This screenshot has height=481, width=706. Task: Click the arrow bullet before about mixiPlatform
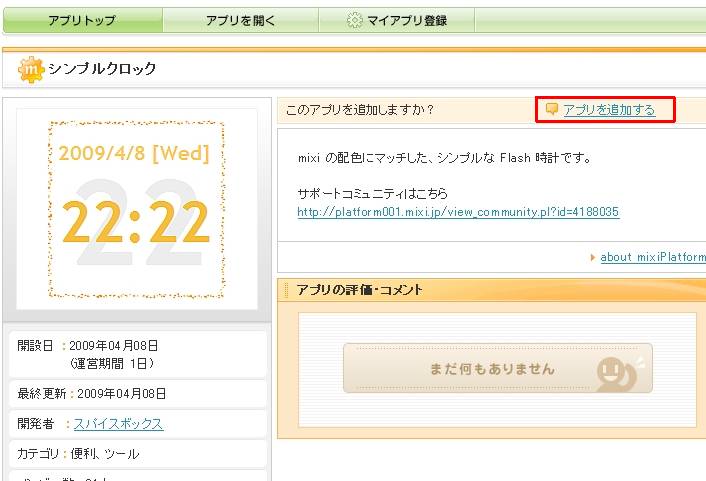(x=593, y=258)
